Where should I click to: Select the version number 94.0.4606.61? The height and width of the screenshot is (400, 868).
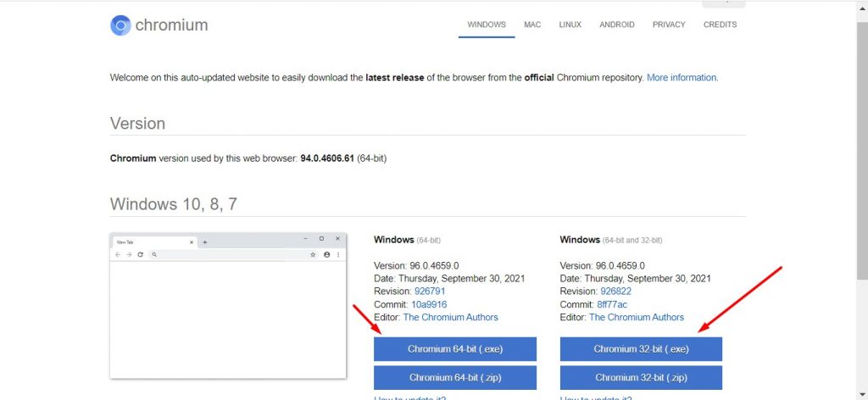click(x=327, y=158)
